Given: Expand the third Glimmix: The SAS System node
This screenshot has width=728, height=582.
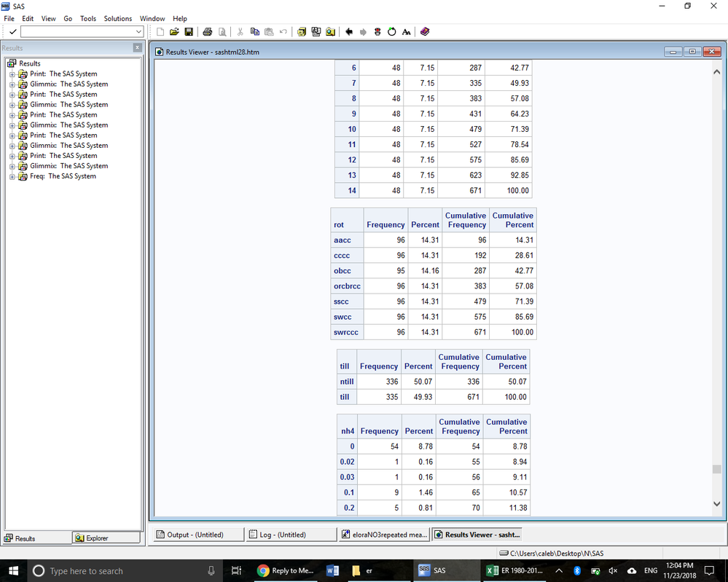Looking at the screenshot, I should 12,125.
